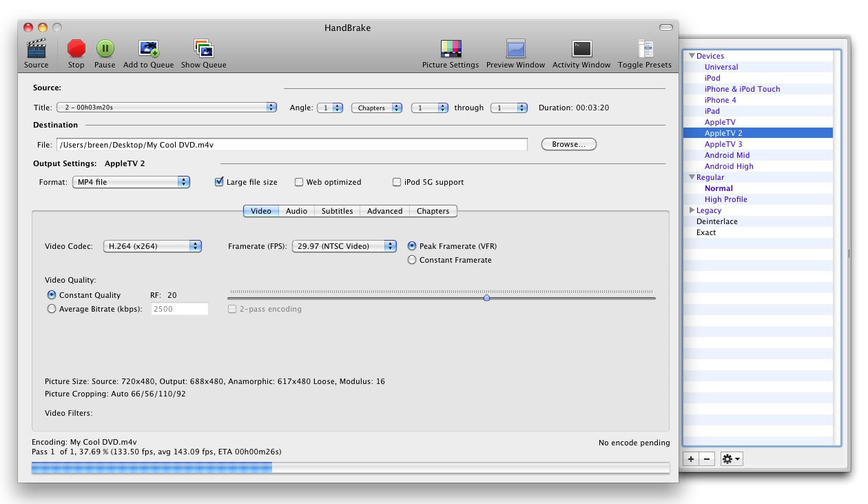Image resolution: width=868 pixels, height=504 pixels.
Task: Click the presets drawer vertical scrollbar
Action: 837,248
